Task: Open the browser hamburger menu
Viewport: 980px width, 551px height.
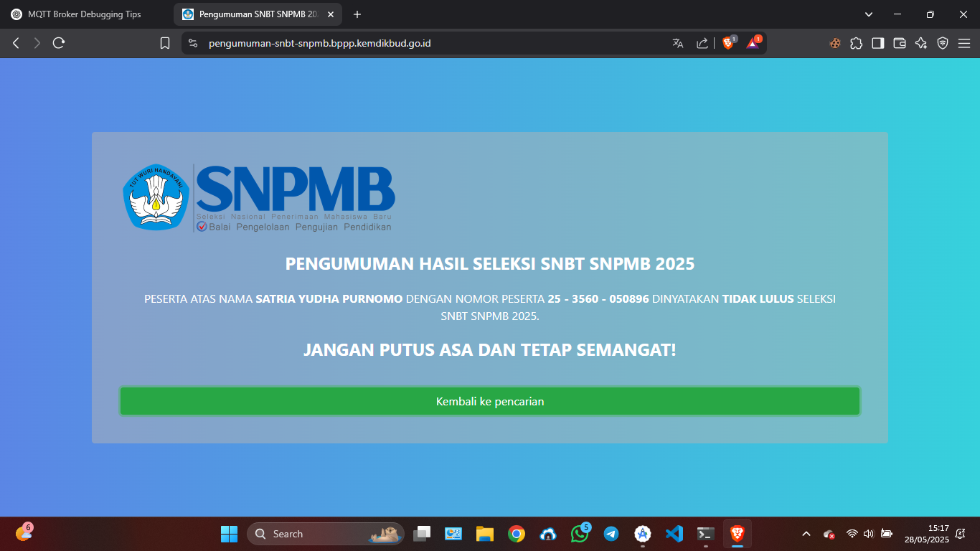Action: [x=964, y=43]
